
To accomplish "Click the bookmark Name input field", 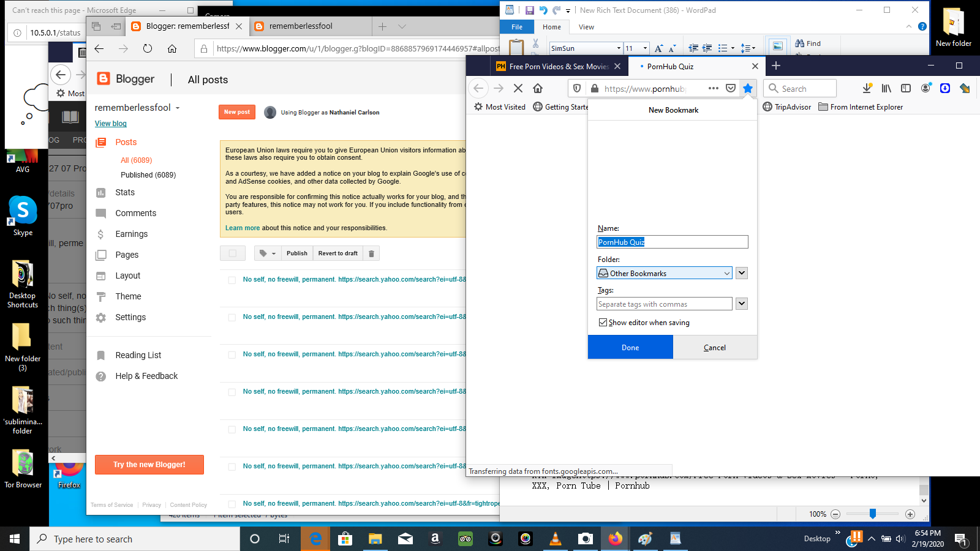I will (673, 242).
